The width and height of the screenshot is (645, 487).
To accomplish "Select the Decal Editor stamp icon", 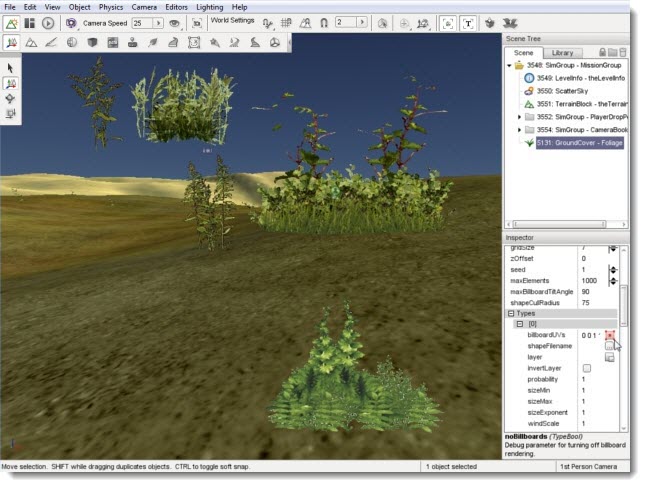I will point(132,42).
